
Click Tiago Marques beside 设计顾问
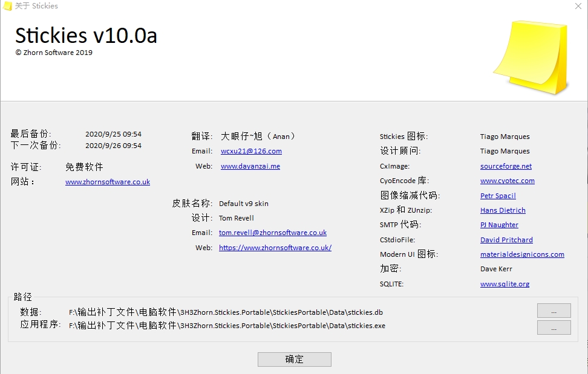(505, 151)
